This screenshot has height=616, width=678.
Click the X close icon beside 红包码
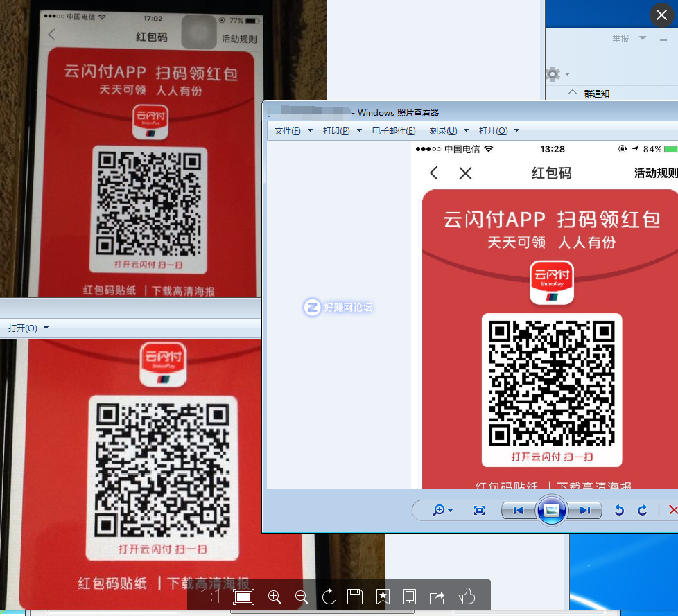pyautogui.click(x=465, y=173)
